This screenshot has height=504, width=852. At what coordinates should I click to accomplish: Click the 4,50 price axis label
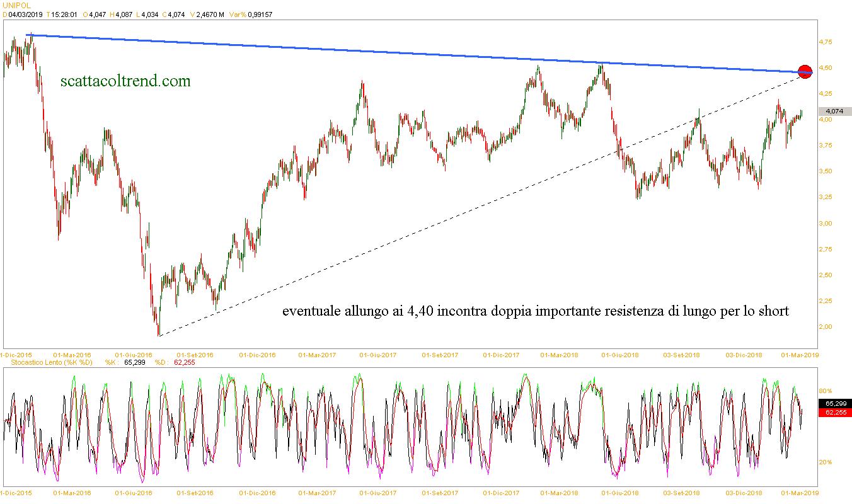click(826, 68)
